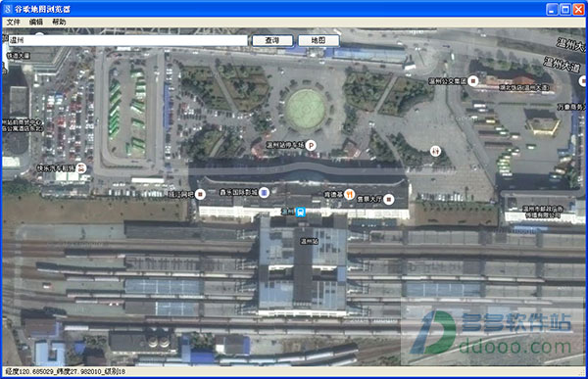This screenshot has height=379, width=588.
Task: Click the 查询 search button
Action: (x=272, y=40)
